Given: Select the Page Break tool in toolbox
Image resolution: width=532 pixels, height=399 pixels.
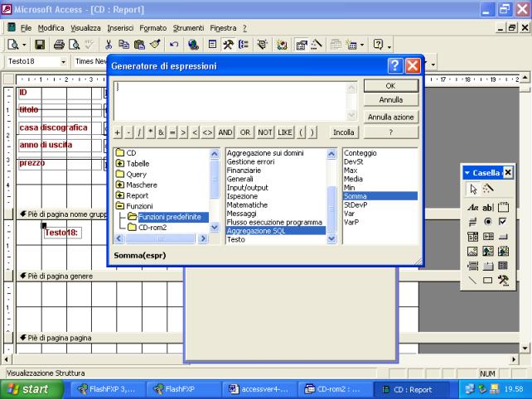Looking at the screenshot, I should click(472, 266).
